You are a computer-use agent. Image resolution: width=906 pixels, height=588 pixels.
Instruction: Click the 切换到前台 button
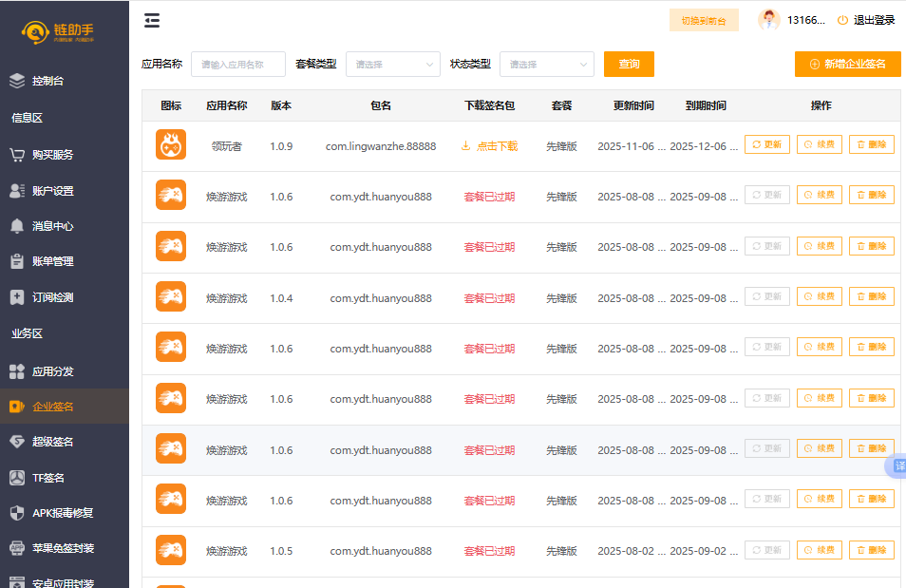pyautogui.click(x=704, y=20)
